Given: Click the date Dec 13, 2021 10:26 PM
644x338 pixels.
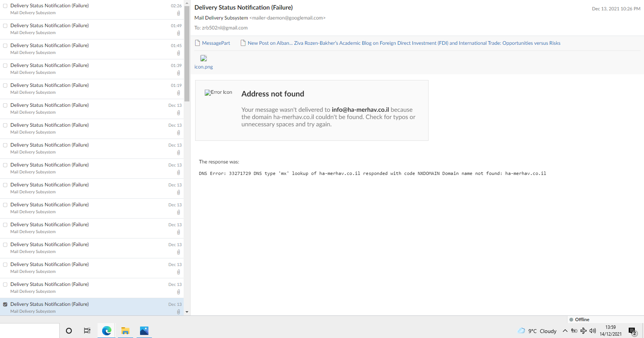Looking at the screenshot, I should 616,8.
